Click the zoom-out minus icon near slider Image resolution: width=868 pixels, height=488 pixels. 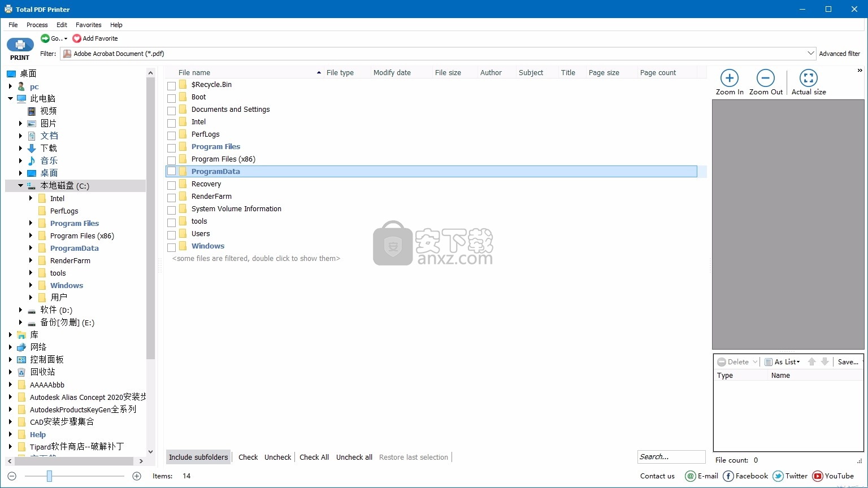click(12, 476)
